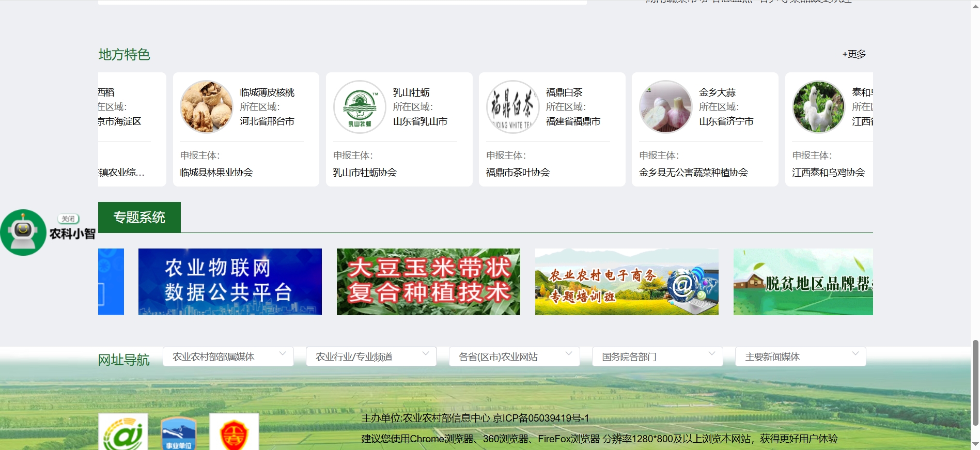Click the 临城薄皮核桃 walnut image

[206, 106]
